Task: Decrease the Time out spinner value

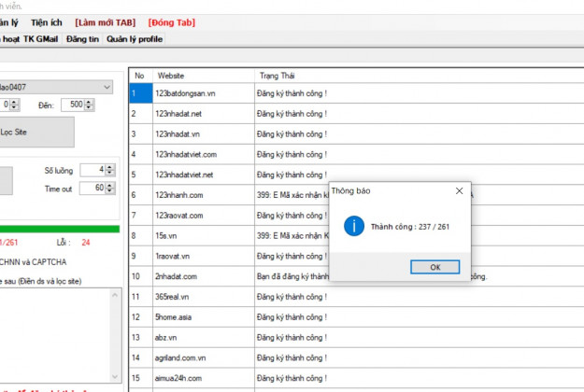Action: [x=111, y=191]
